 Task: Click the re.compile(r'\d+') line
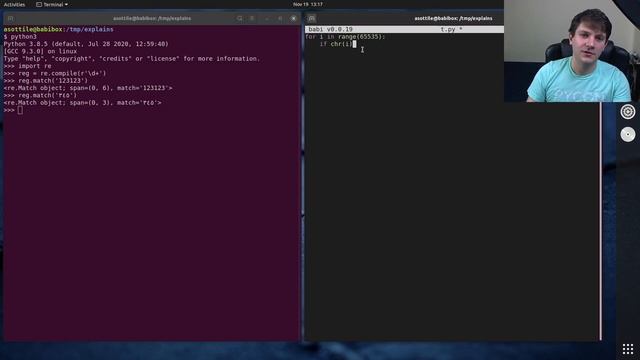click(55, 73)
